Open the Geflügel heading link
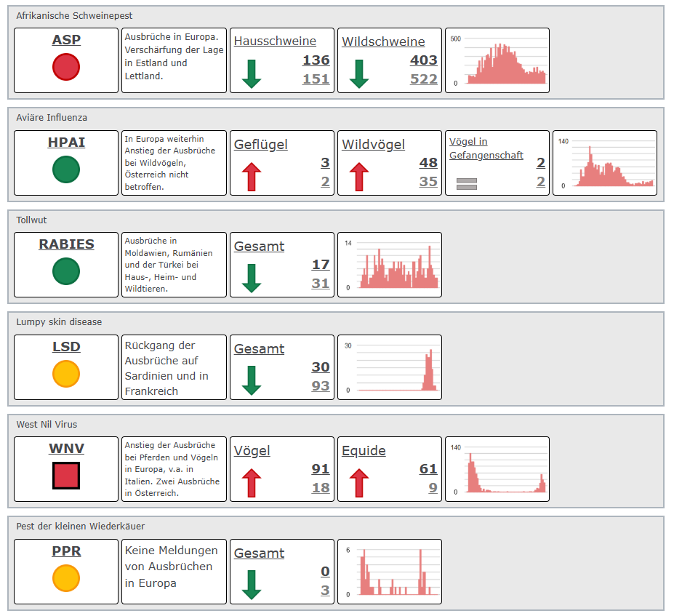Image resolution: width=674 pixels, height=616 pixels. [x=260, y=144]
